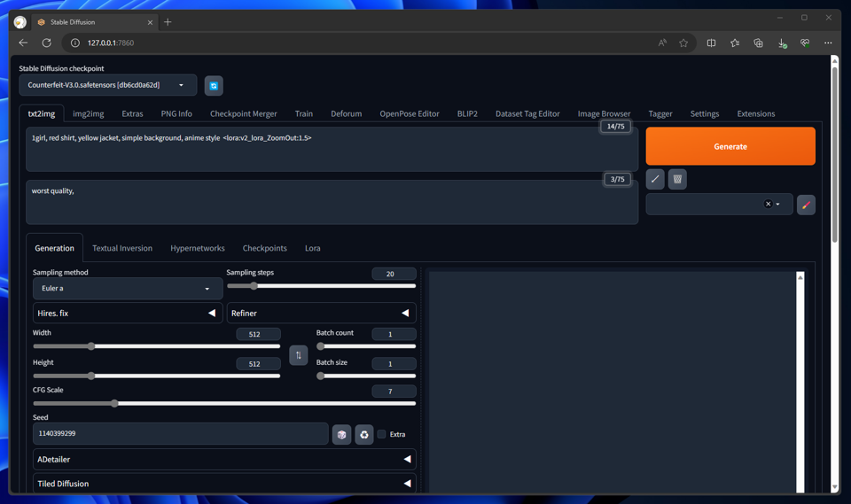Click the read prompt arrow icon

[655, 179]
